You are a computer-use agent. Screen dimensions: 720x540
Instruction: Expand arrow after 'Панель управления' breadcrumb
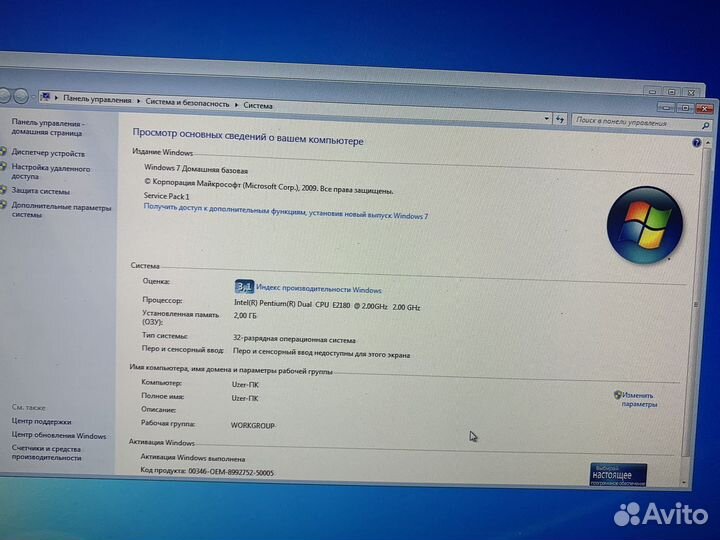[x=138, y=101]
